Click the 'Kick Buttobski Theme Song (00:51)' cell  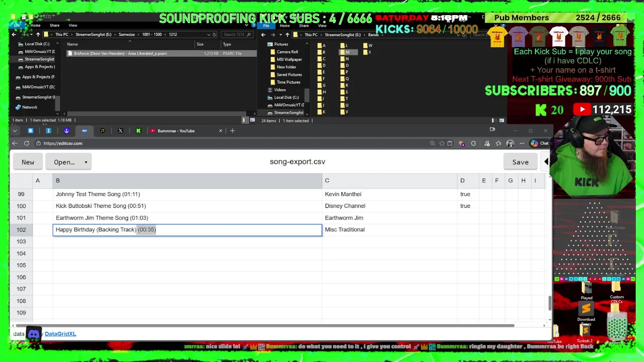tap(187, 206)
